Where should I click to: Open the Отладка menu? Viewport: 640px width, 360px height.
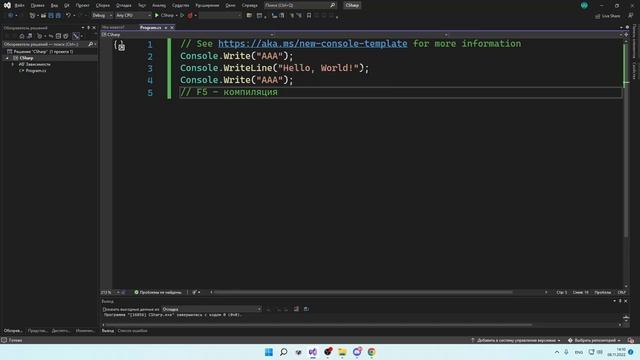click(123, 5)
